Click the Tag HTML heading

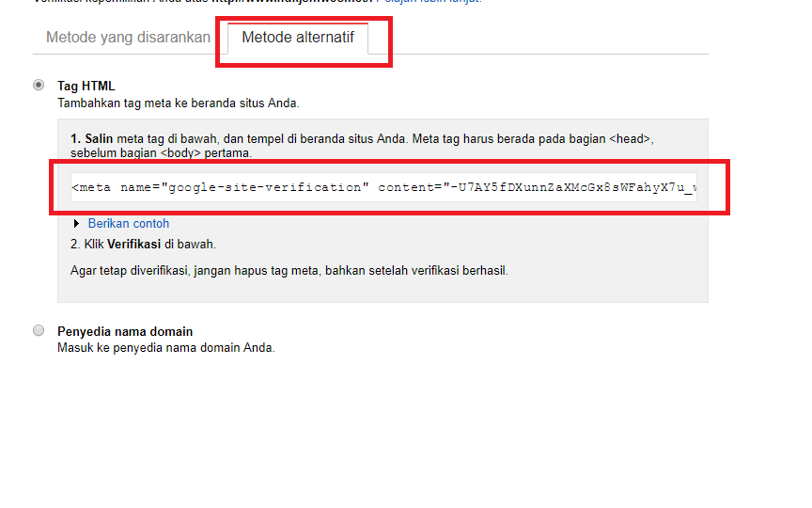click(86, 86)
